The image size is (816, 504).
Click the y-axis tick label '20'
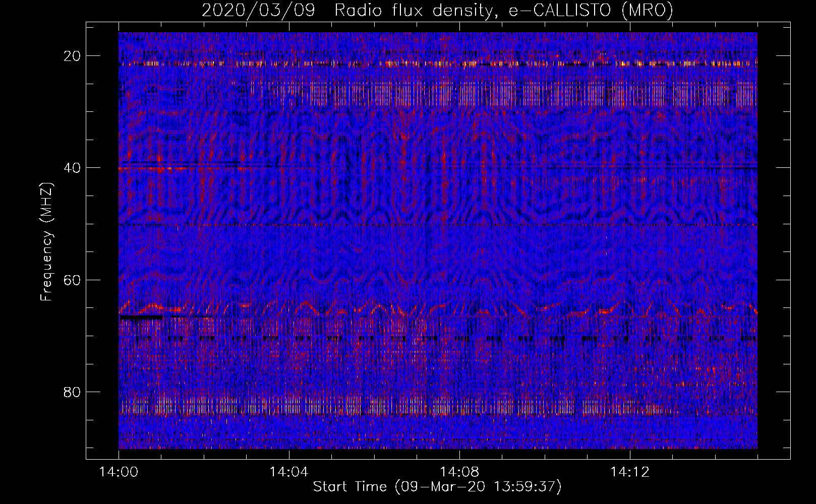pyautogui.click(x=73, y=56)
